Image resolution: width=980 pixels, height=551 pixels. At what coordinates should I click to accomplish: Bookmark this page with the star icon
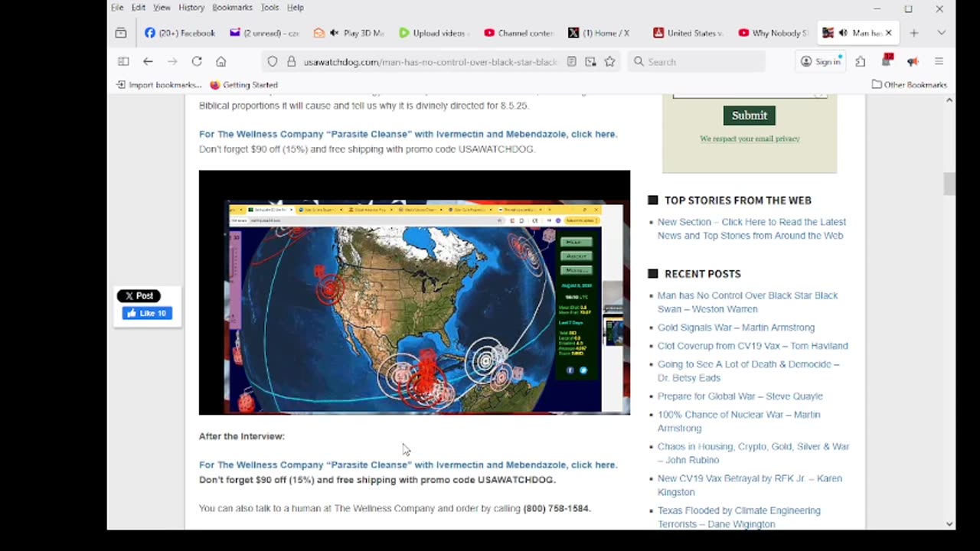609,62
